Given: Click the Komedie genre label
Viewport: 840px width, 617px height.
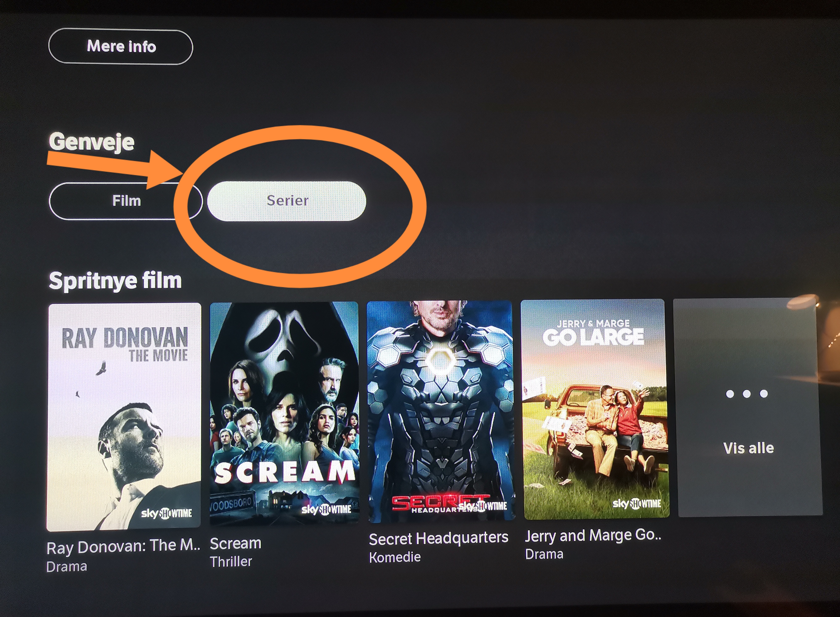Looking at the screenshot, I should click(395, 557).
